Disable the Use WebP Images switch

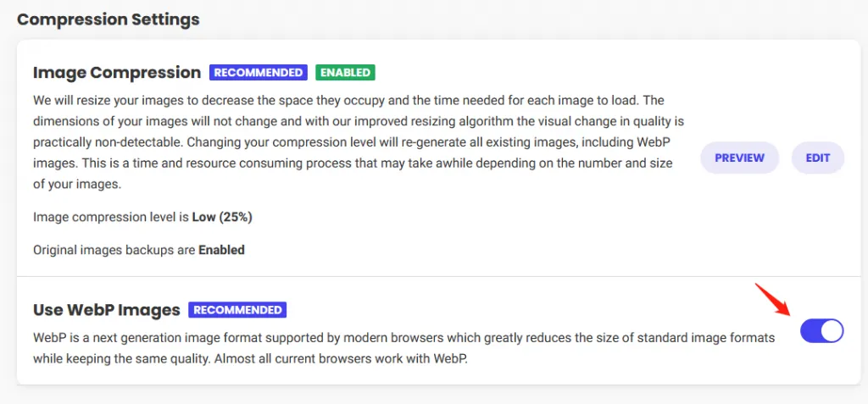[821, 330]
